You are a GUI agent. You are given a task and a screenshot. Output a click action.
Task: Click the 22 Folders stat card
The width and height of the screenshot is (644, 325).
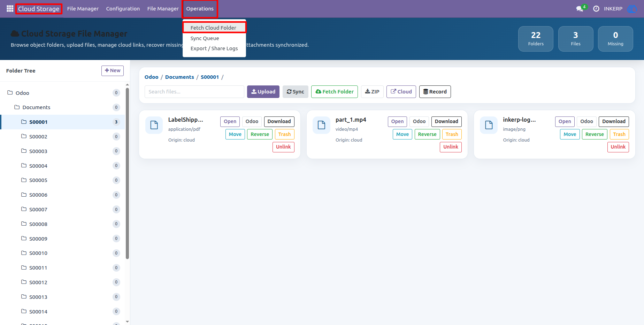pyautogui.click(x=536, y=39)
